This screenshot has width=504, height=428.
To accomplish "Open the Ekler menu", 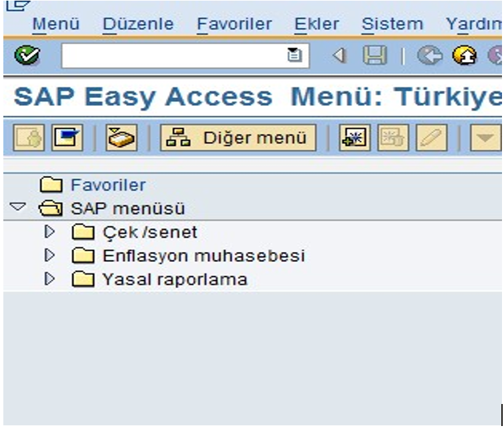I will point(317,24).
